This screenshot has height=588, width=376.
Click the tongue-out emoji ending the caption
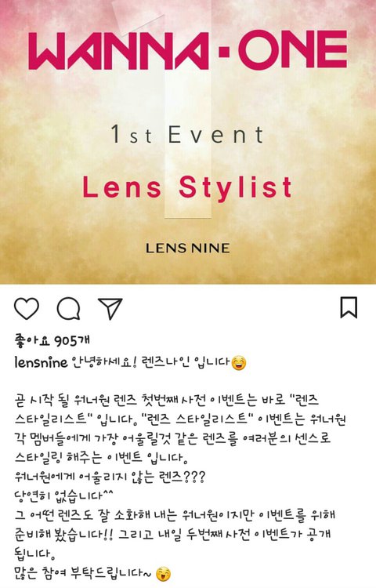[x=163, y=573]
